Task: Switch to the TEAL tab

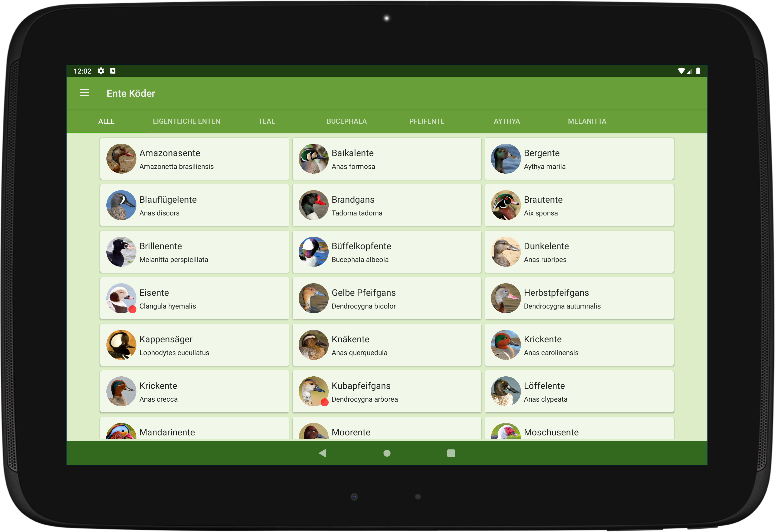Action: tap(267, 121)
